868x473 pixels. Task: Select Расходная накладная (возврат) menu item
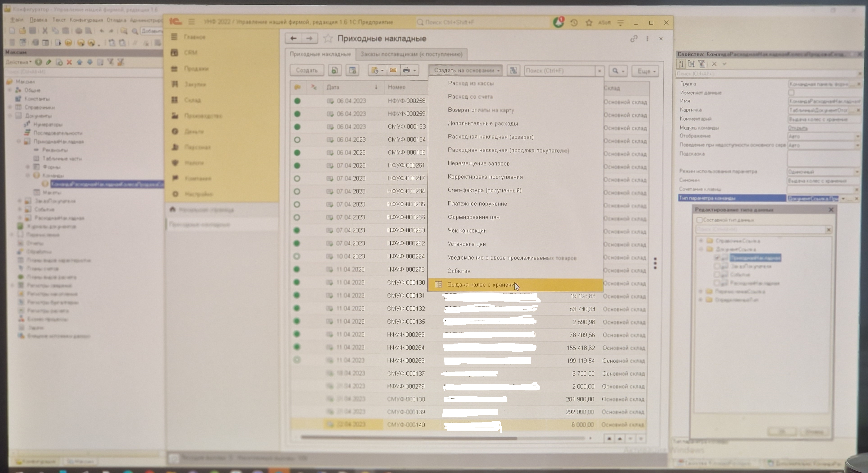(516, 137)
